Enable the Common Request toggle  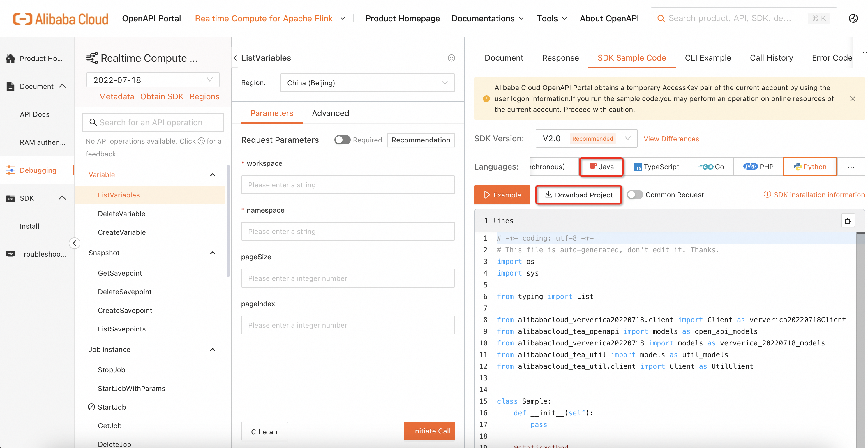tap(634, 195)
